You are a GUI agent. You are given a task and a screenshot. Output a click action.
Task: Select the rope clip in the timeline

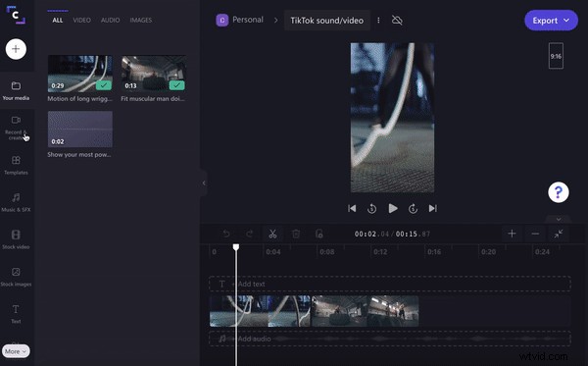coord(260,311)
